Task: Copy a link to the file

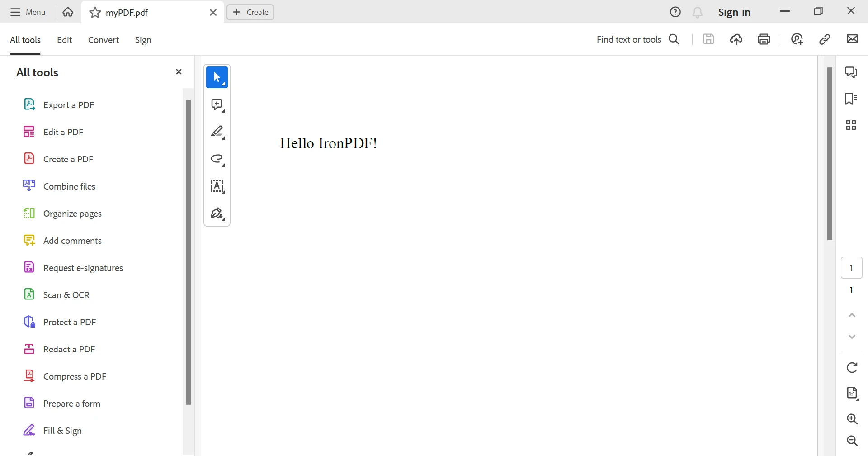Action: click(x=825, y=39)
